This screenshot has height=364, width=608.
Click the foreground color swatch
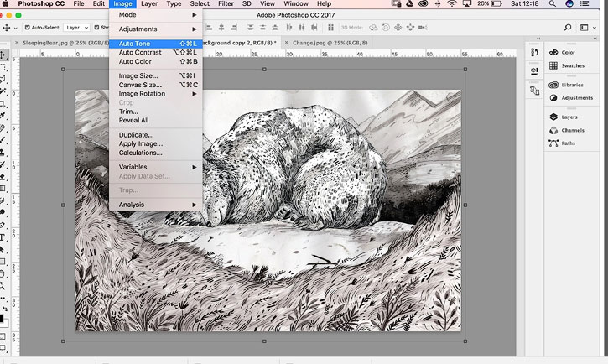[1, 319]
